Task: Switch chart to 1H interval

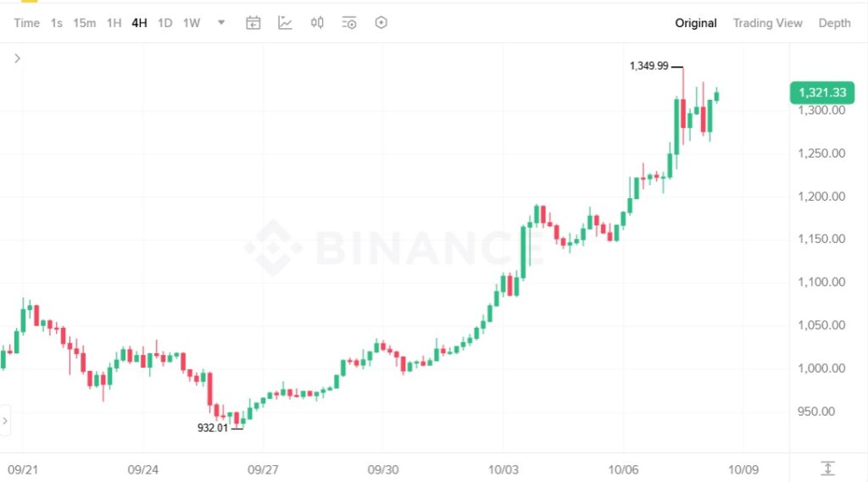Action: tap(114, 23)
